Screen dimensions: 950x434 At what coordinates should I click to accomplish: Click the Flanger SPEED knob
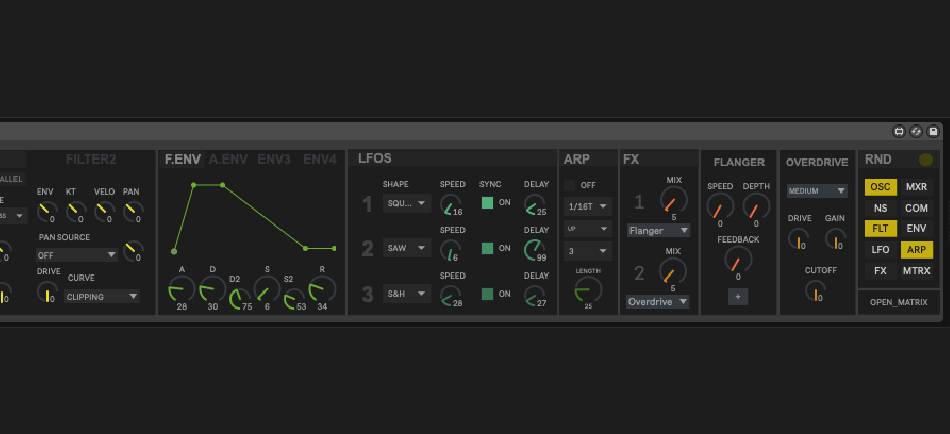[720, 207]
